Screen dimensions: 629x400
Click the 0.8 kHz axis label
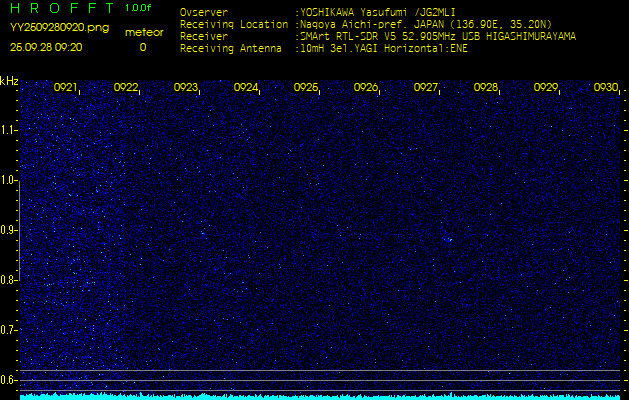(x=8, y=280)
